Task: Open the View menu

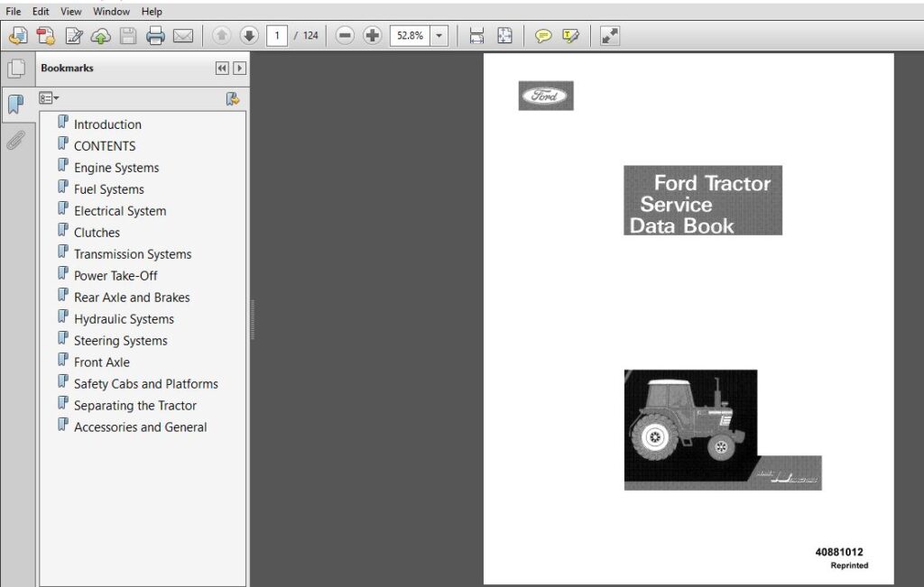Action: 70,11
